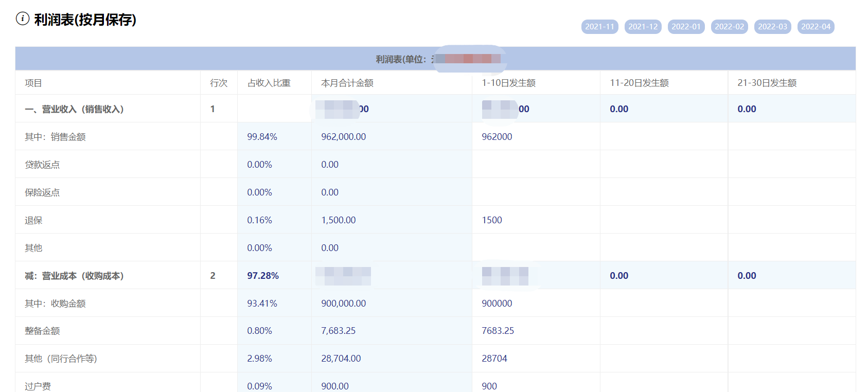This screenshot has width=868, height=392.
Task: Click the 占收入比重 column header
Action: click(269, 83)
